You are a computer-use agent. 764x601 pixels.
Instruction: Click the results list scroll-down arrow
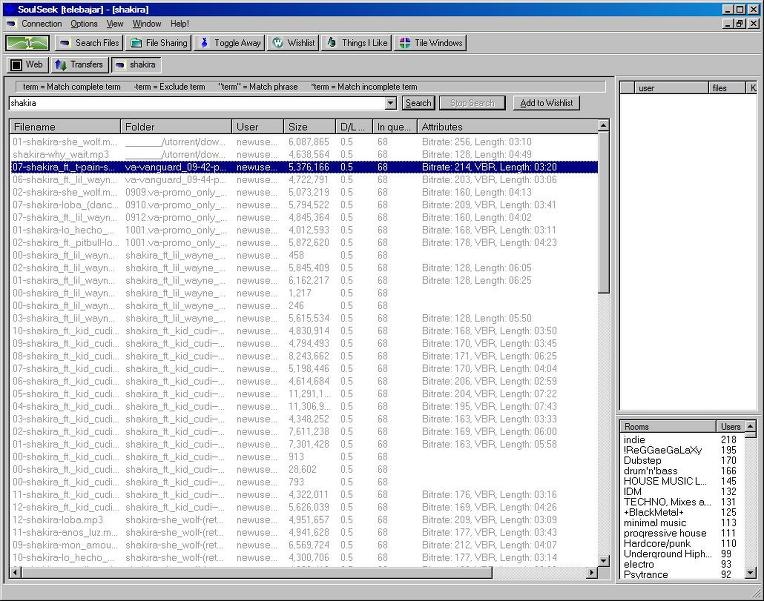[603, 561]
